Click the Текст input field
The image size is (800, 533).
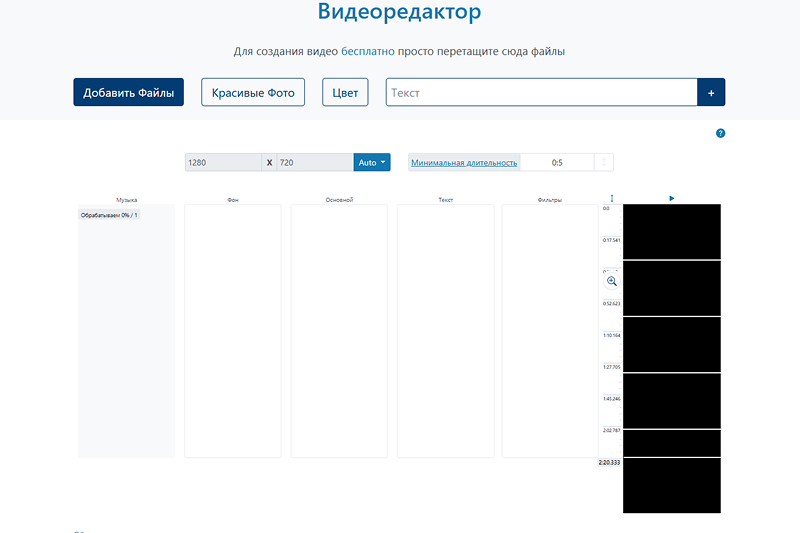541,92
